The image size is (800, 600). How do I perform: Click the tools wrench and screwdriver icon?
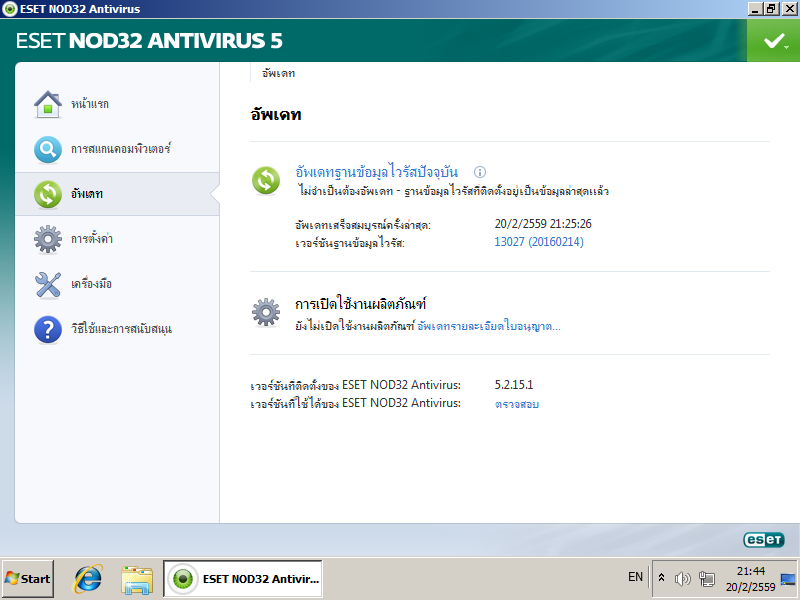coord(48,284)
